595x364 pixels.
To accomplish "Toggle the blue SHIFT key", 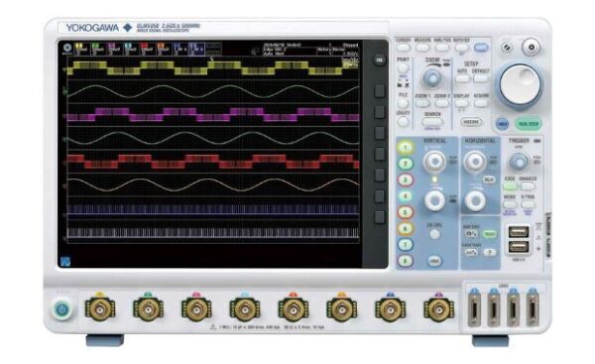I will pos(481,48).
